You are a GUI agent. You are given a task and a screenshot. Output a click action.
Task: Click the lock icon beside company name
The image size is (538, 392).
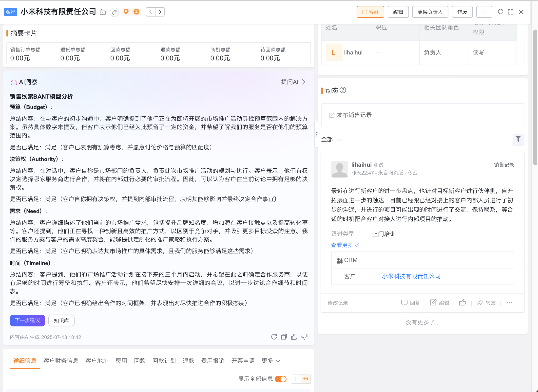click(103, 12)
